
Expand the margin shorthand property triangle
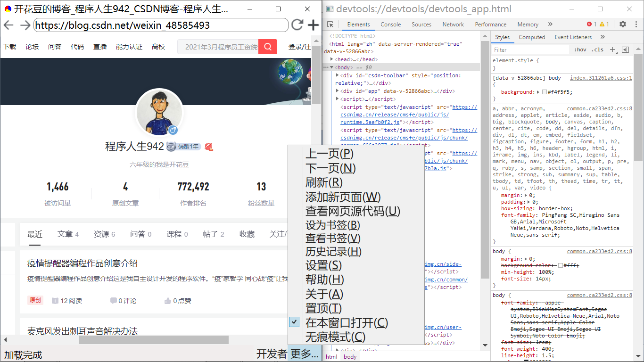526,195
